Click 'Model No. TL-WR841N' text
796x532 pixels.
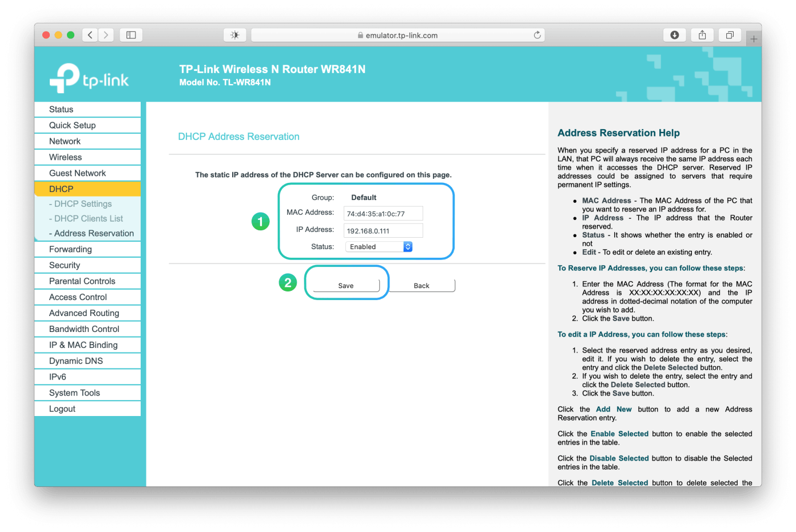[225, 82]
